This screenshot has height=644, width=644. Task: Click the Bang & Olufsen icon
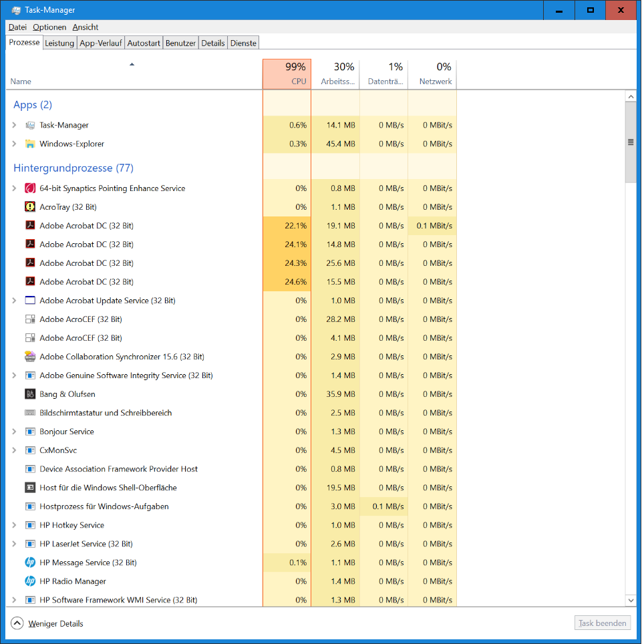(30, 394)
